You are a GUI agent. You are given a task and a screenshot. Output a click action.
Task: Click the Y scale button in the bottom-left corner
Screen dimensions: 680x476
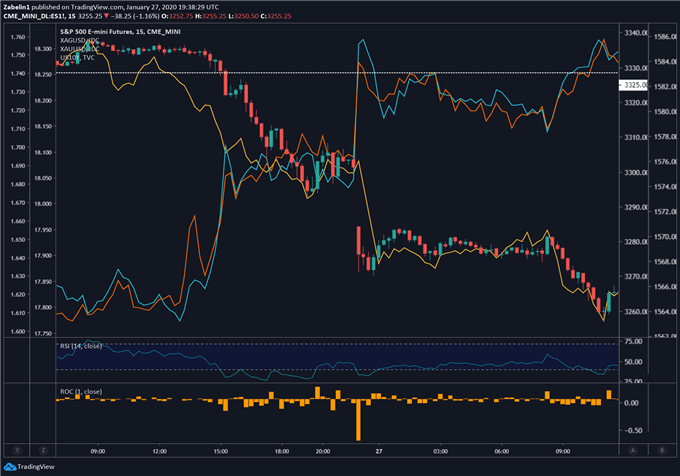pyautogui.click(x=17, y=450)
